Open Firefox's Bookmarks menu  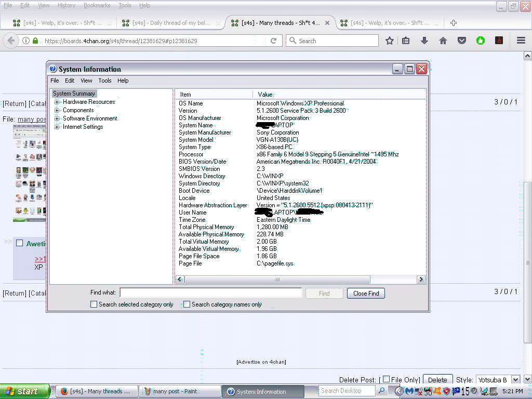[x=97, y=5]
